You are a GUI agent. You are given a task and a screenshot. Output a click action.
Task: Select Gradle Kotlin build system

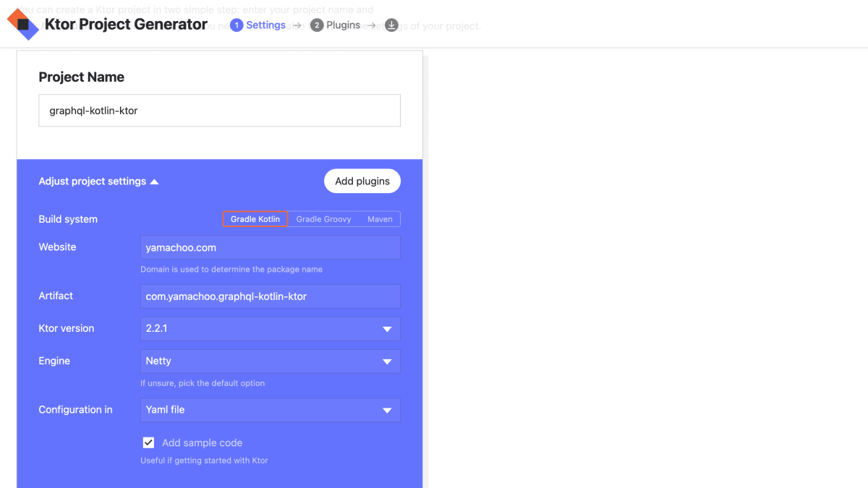click(255, 219)
